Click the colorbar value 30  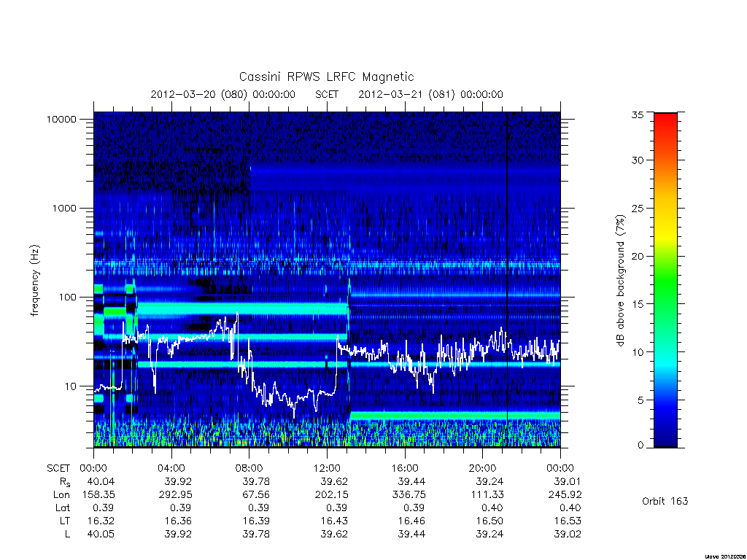[x=637, y=160]
